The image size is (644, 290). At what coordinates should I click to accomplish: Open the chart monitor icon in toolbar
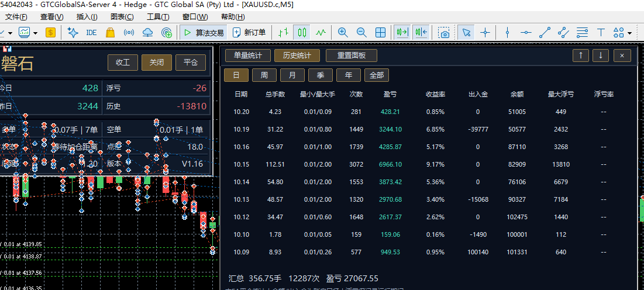click(24, 33)
